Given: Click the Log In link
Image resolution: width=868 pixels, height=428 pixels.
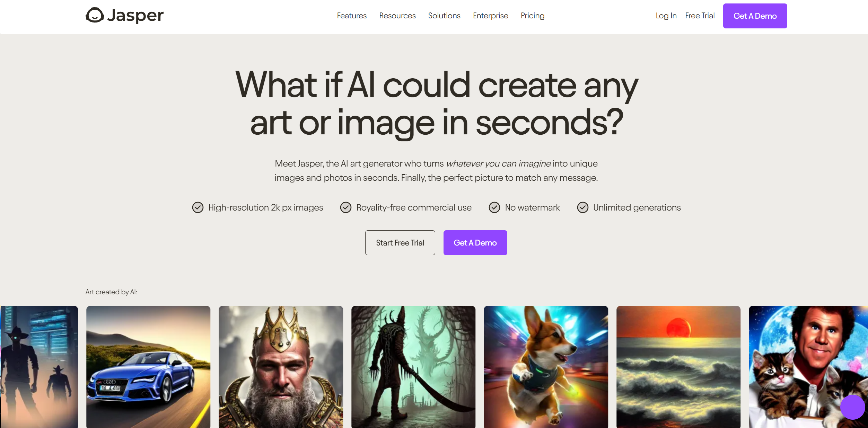Looking at the screenshot, I should coord(666,16).
